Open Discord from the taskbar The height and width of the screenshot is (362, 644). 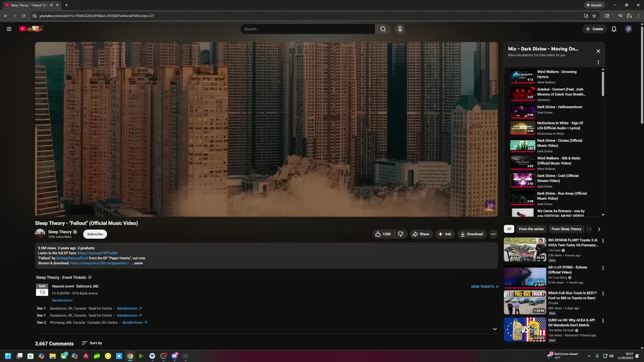coord(175,356)
